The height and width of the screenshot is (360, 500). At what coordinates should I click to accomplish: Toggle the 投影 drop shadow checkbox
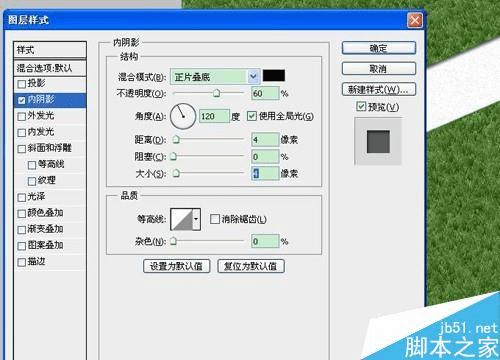(x=22, y=84)
